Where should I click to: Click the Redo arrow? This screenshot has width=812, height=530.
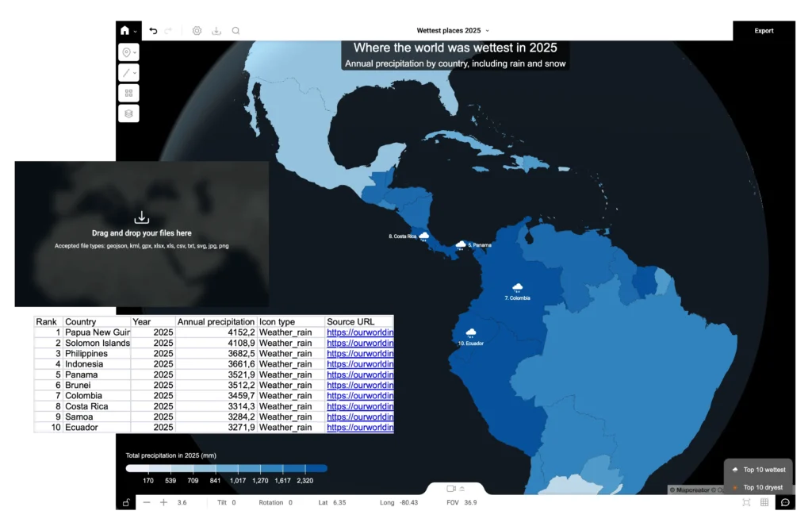168,31
